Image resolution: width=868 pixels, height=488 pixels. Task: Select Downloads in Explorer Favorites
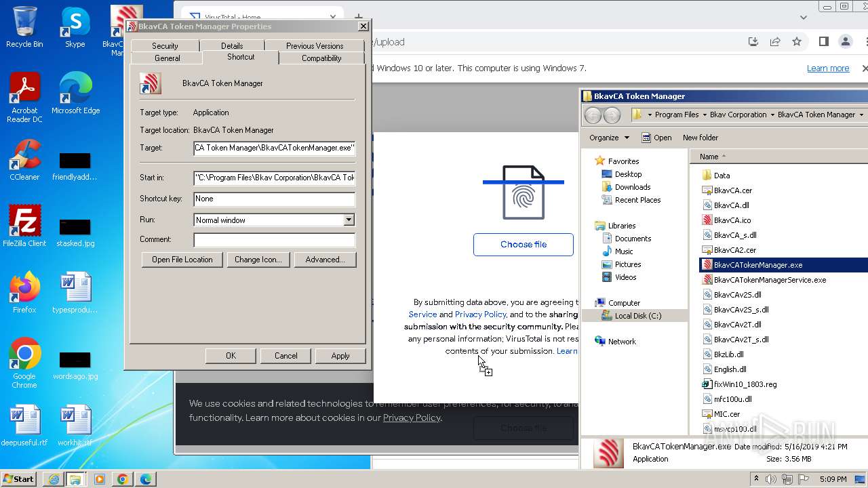(x=633, y=187)
